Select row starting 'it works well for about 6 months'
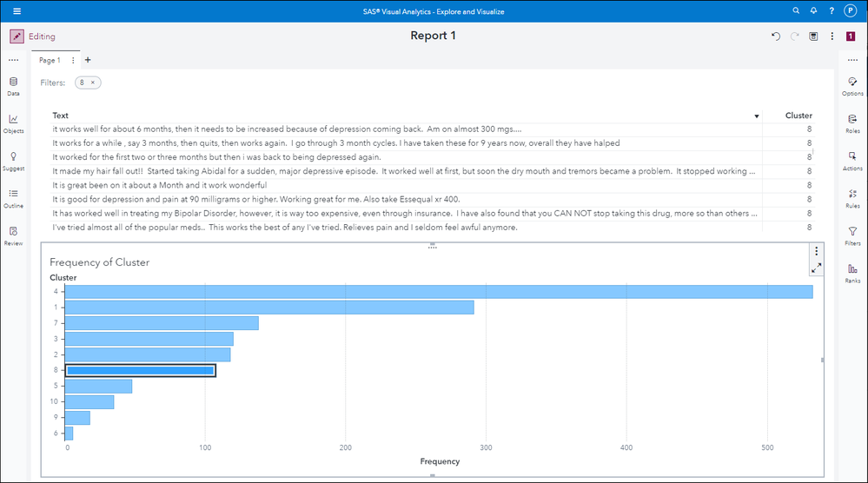 433,129
